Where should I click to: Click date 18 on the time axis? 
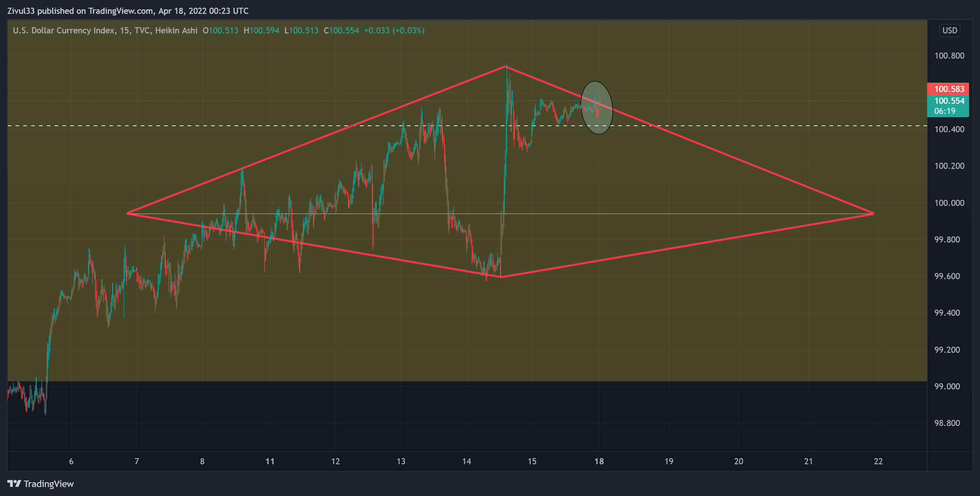pos(599,461)
